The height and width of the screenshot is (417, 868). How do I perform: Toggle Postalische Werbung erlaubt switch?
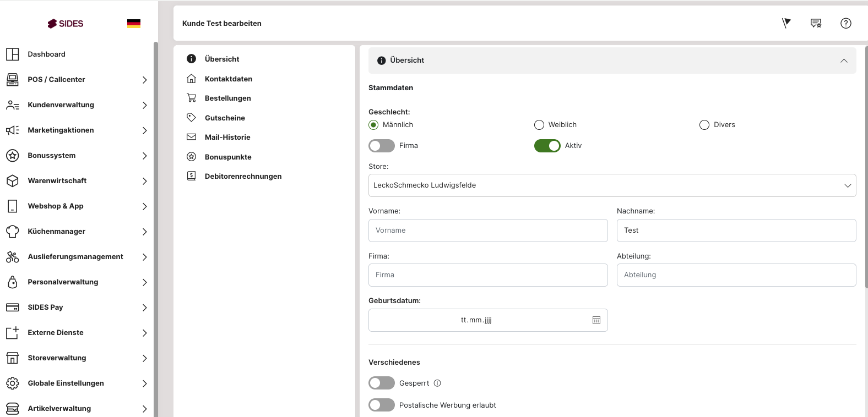coord(382,405)
